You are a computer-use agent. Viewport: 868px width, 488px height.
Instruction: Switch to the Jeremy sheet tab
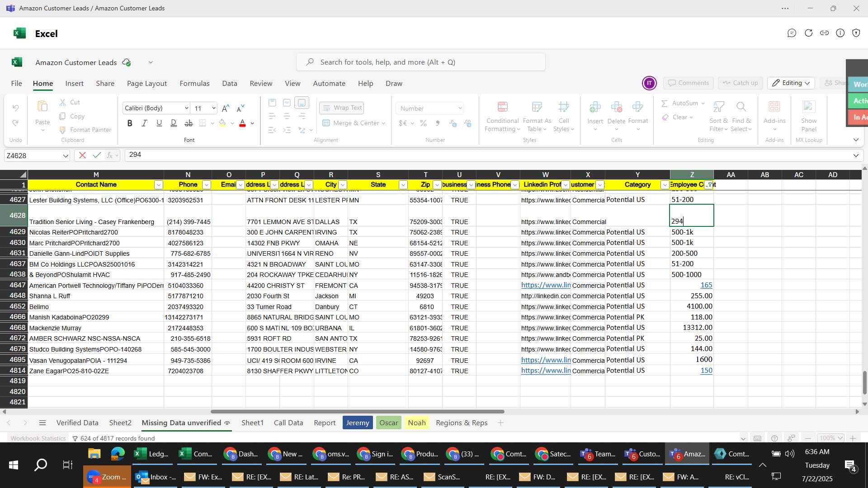[x=358, y=423]
